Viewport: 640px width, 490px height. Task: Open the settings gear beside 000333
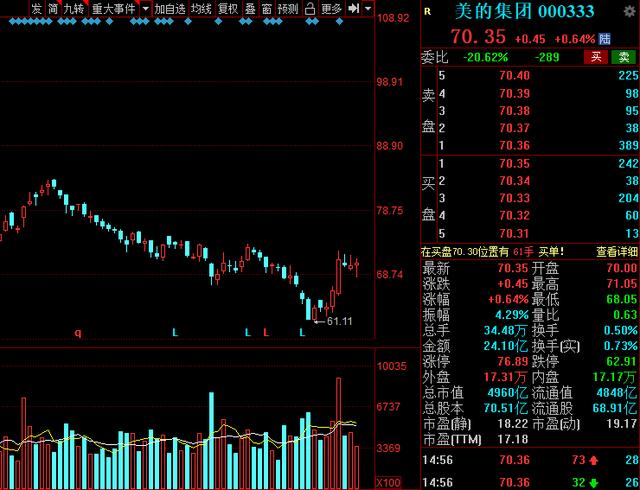coord(630,11)
